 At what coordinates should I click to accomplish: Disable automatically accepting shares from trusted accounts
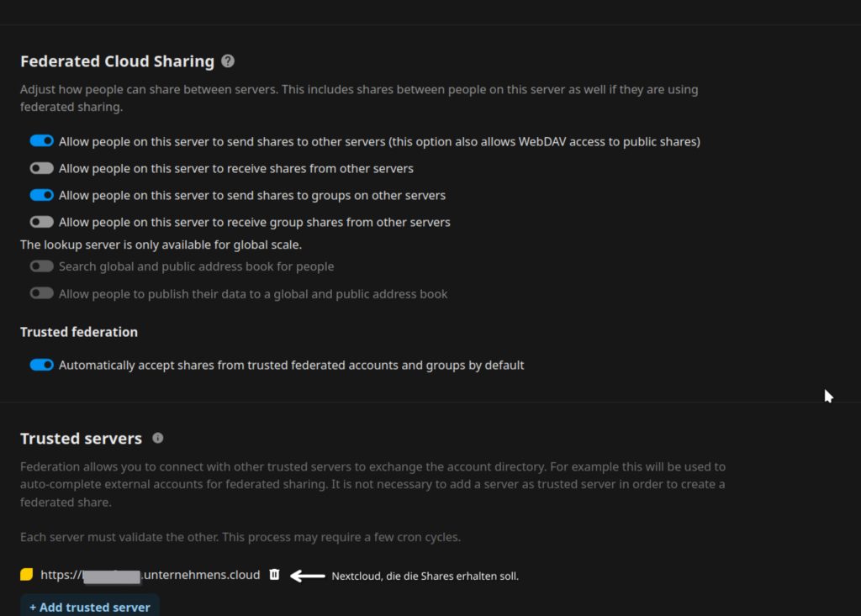click(41, 366)
